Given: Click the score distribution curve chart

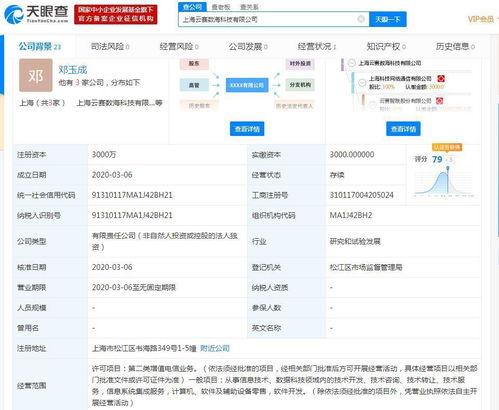Looking at the screenshot, I should click(444, 182).
